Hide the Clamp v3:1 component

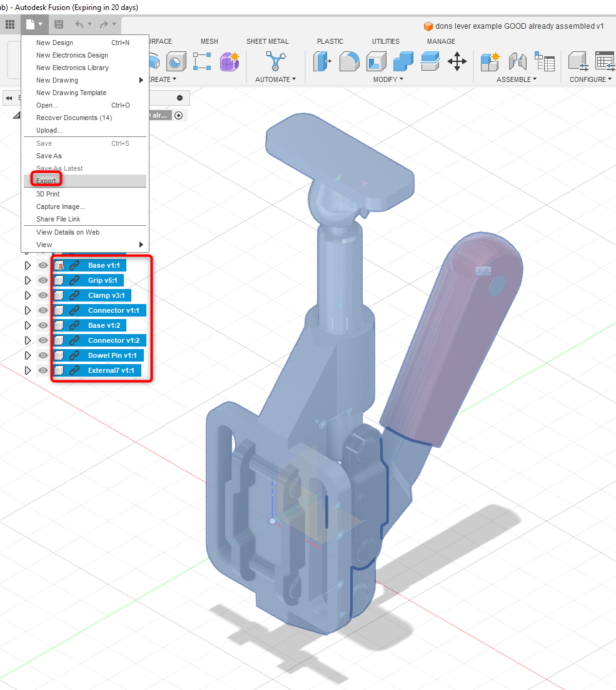coord(43,295)
